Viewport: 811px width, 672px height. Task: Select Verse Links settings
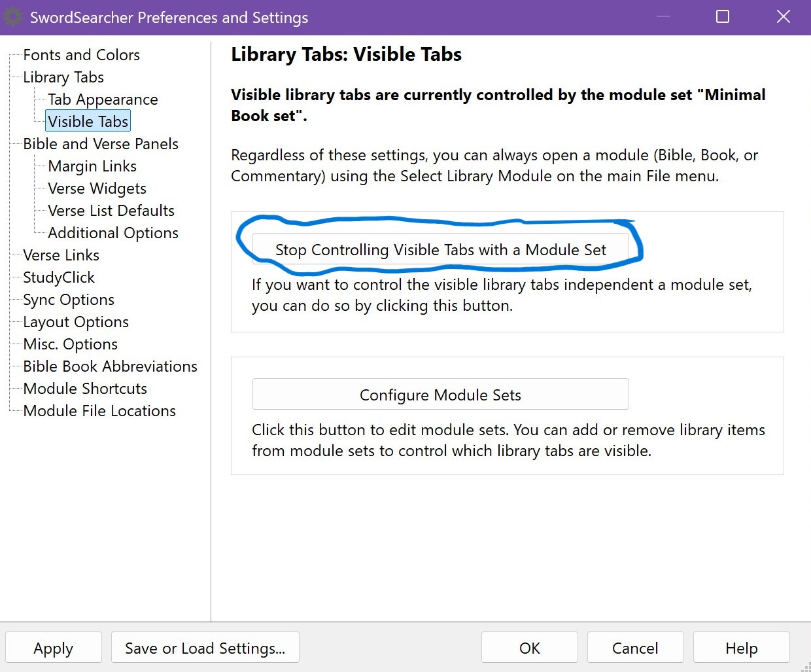point(61,255)
